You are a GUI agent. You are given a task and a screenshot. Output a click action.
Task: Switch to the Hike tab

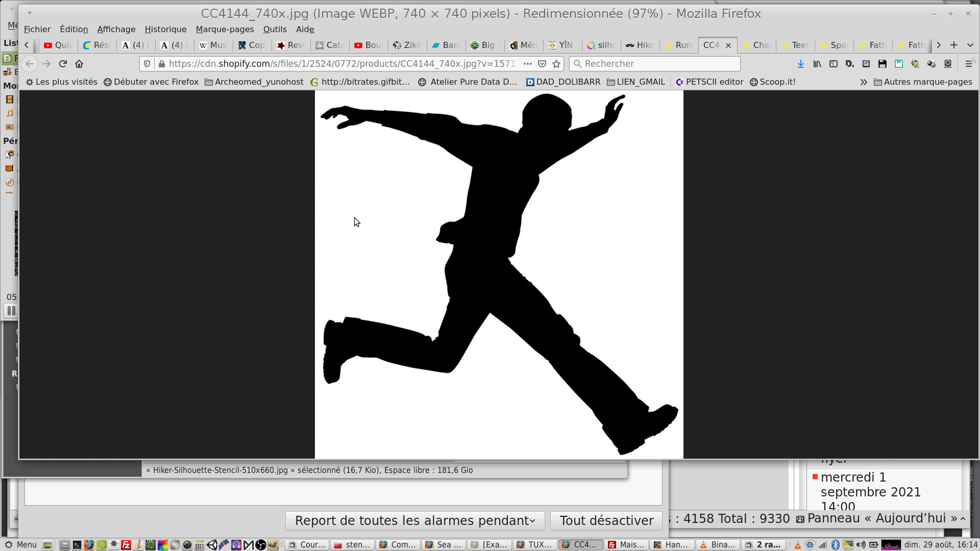(640, 45)
